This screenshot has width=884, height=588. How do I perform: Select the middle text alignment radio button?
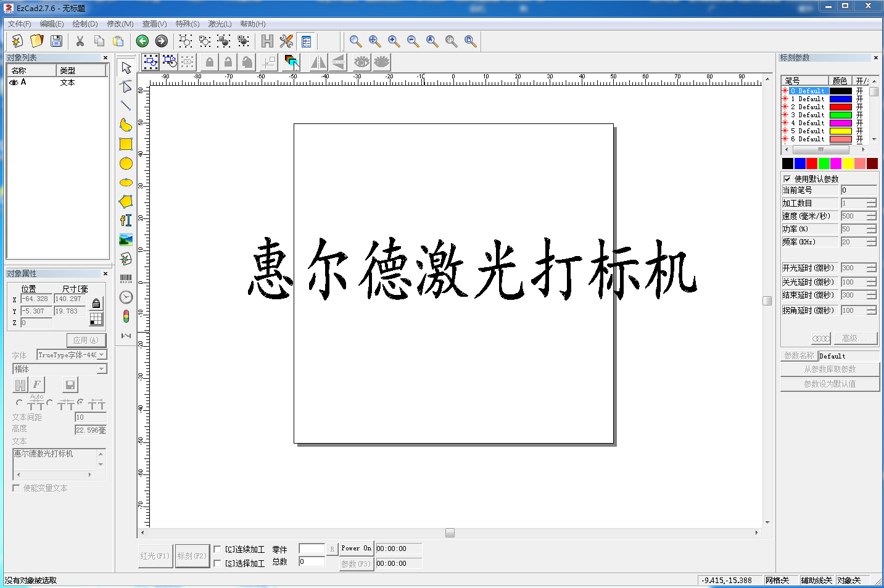pyautogui.click(x=49, y=402)
